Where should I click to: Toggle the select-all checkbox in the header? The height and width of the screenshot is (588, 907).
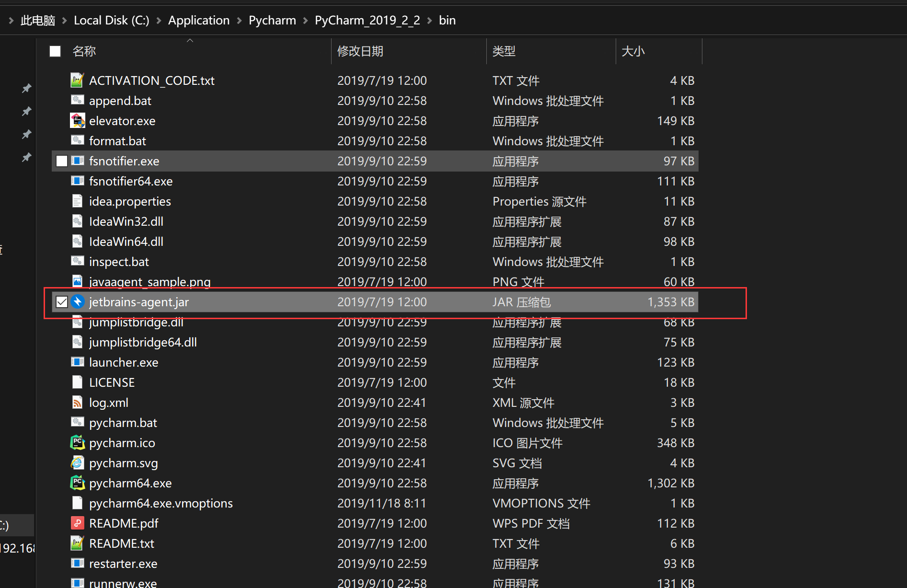tap(55, 51)
